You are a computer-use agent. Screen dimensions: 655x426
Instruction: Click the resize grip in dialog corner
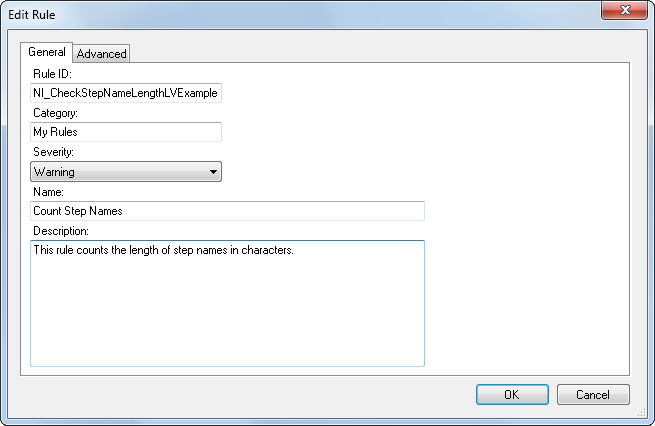pyautogui.click(x=645, y=416)
